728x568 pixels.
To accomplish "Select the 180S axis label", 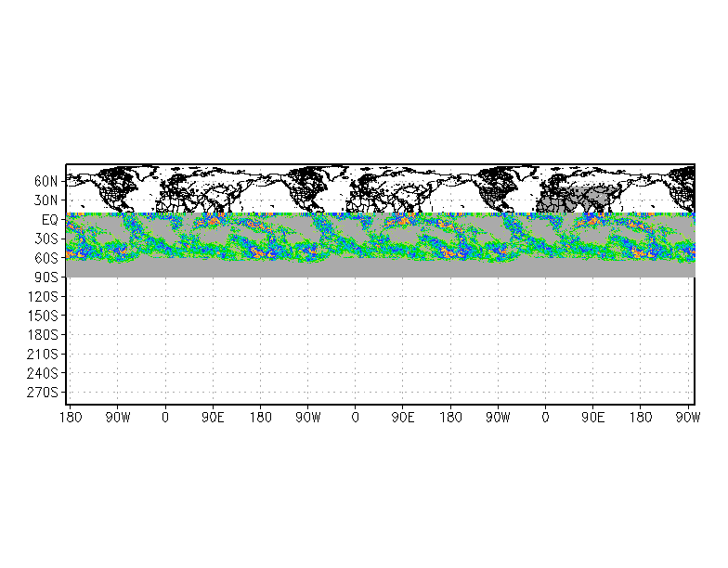I will pyautogui.click(x=43, y=335).
